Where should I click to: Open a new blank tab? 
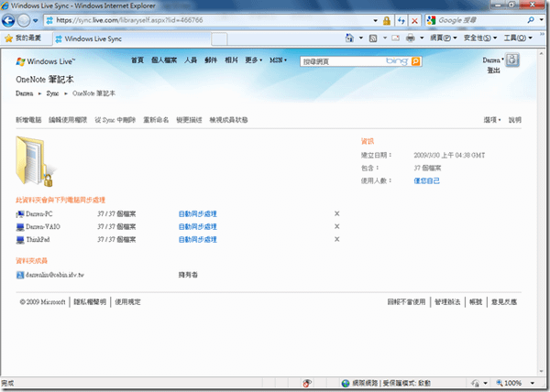pos(219,39)
